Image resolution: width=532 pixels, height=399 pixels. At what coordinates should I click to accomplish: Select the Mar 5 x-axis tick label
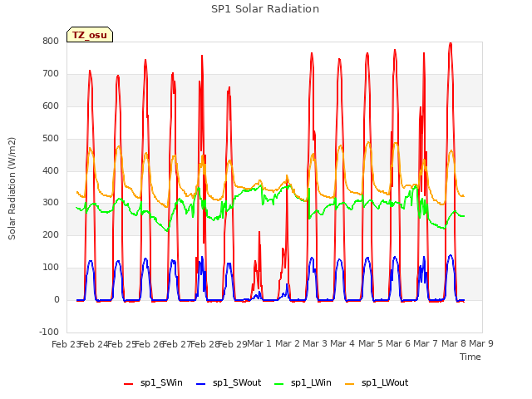pos(370,344)
